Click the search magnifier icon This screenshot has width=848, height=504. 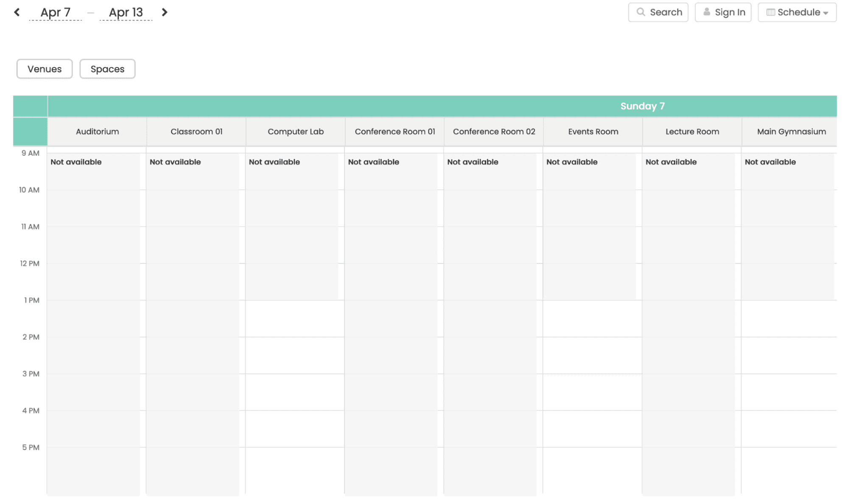coord(641,12)
